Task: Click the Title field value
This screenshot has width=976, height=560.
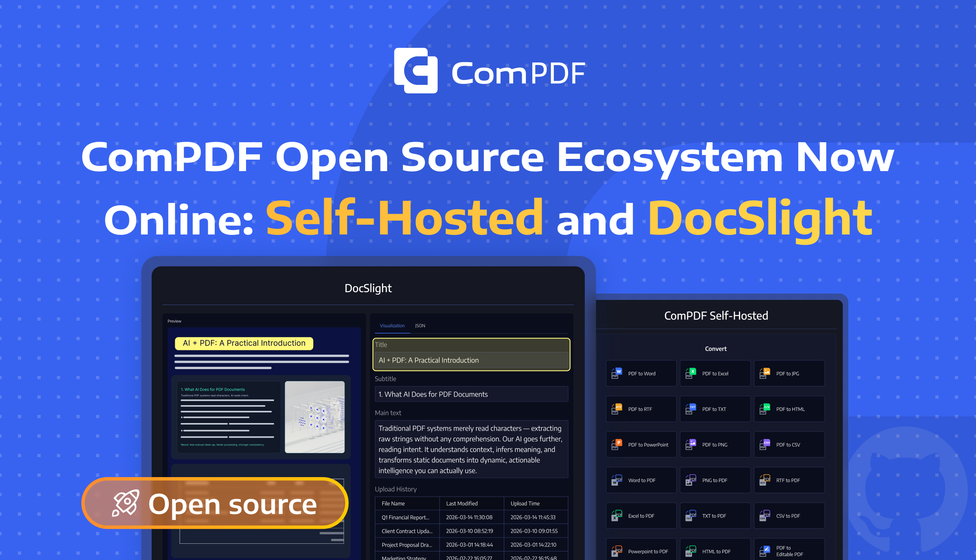Action: tap(471, 360)
